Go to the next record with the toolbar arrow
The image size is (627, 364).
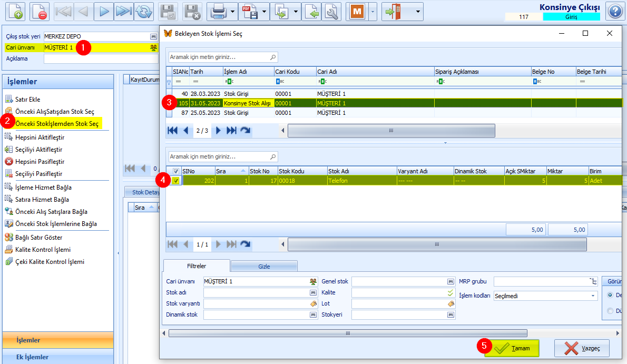(x=104, y=11)
